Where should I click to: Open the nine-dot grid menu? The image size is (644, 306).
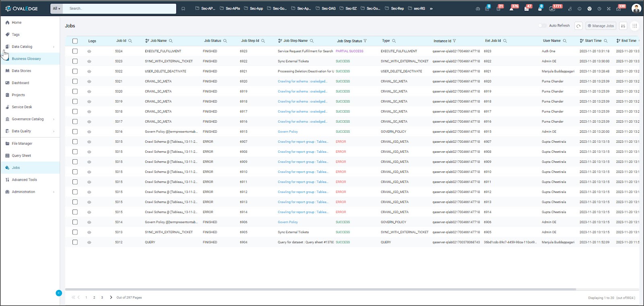[x=635, y=26]
